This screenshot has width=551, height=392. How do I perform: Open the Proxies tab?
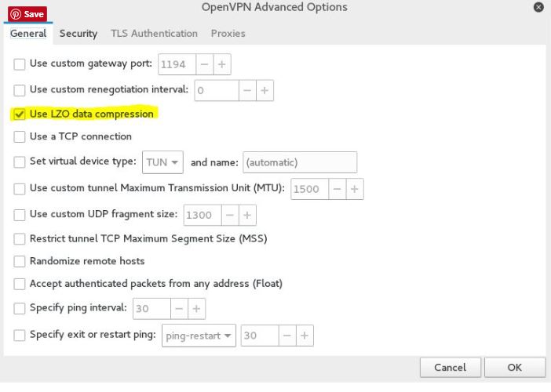(228, 34)
